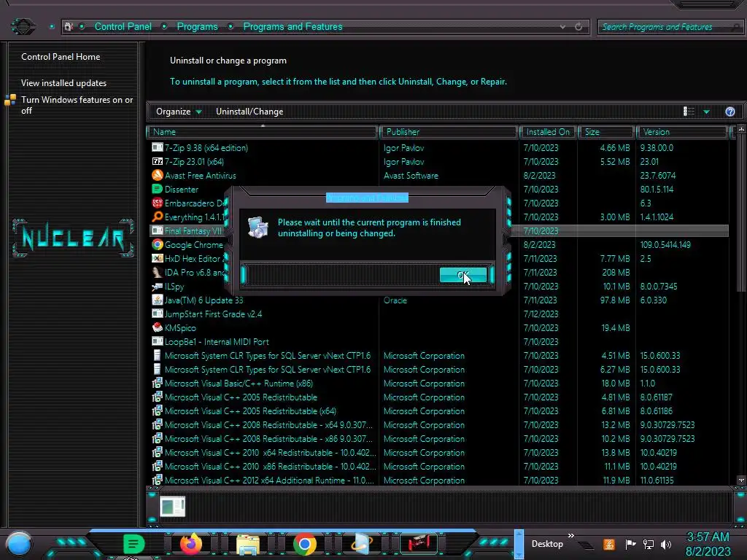Open Turn Windows features on or off
Screen dimensions: 747x560
77,105
